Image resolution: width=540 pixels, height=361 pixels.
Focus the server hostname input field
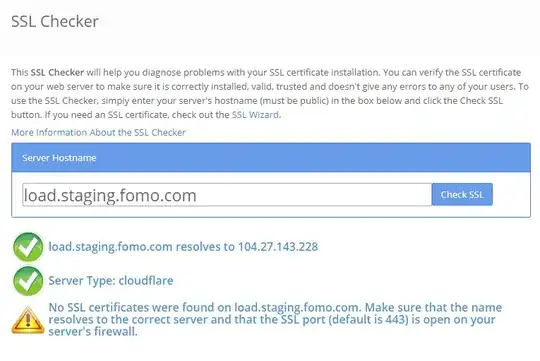(x=227, y=195)
